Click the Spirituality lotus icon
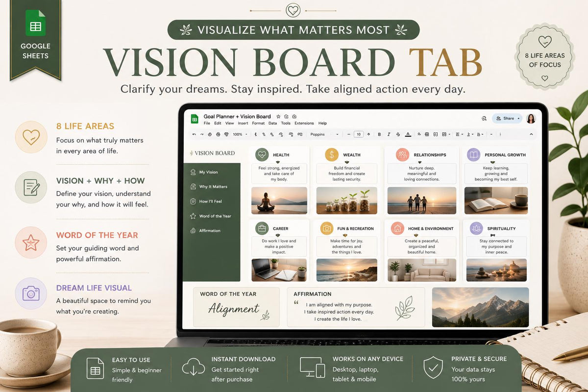Image resolution: width=588 pixels, height=392 pixels. (476, 228)
